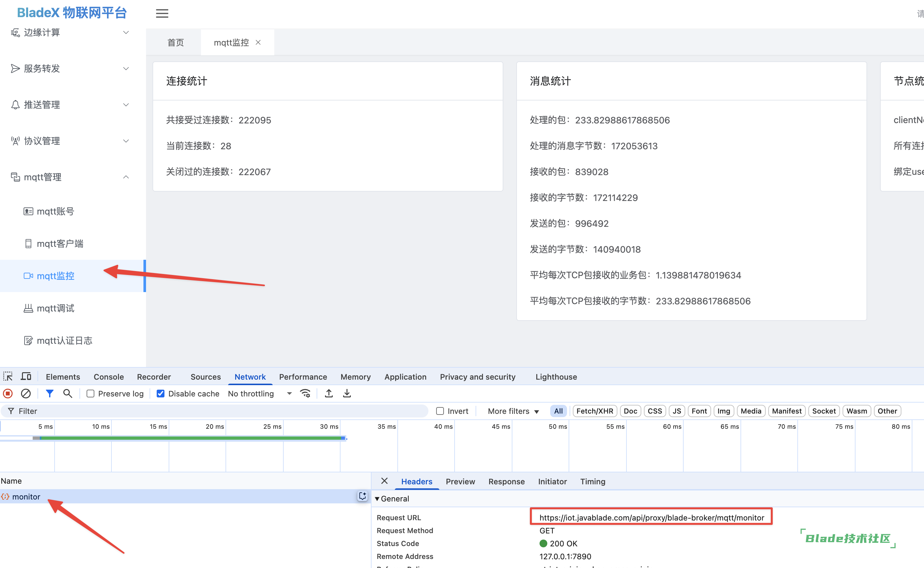The image size is (924, 568).
Task: Filter requests by Font type
Action: point(699,411)
